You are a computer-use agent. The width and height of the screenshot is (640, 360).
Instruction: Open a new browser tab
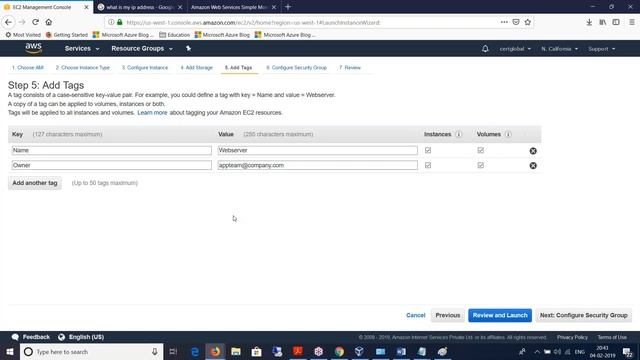tap(288, 7)
